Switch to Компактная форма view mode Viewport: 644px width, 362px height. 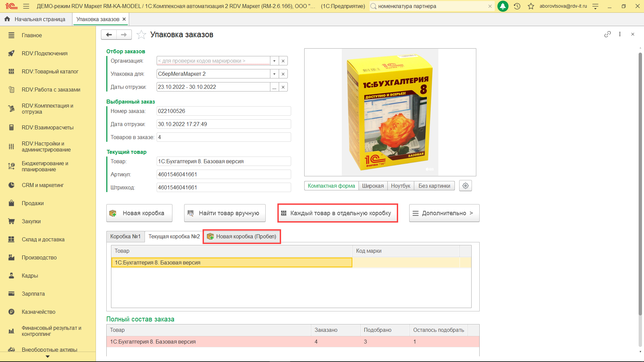point(331,186)
